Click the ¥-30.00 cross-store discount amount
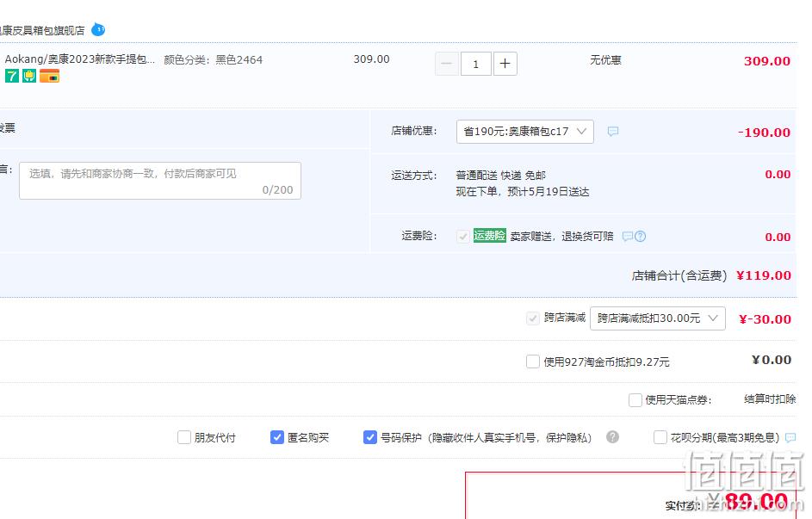Screen dimensions: 812x519 [765, 319]
